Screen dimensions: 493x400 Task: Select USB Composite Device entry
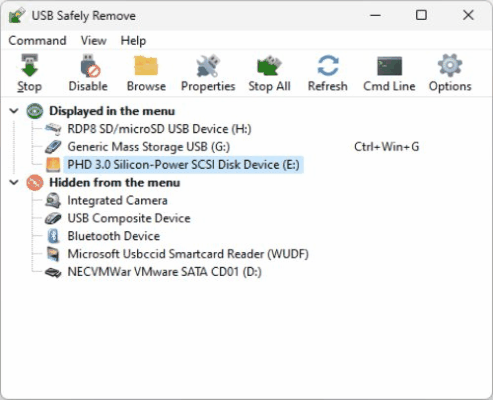tap(129, 218)
